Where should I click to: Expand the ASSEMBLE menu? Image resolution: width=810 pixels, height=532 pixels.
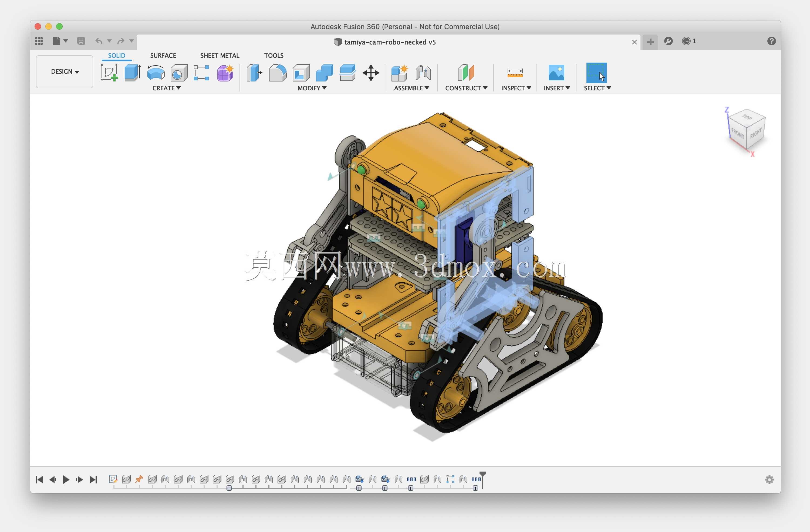pyautogui.click(x=411, y=88)
